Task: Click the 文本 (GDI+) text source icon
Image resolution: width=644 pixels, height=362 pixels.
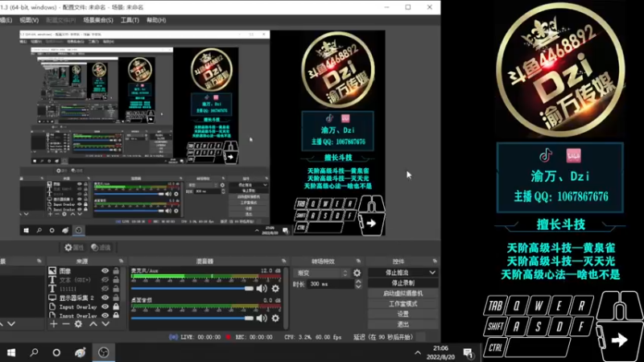Action: pyautogui.click(x=52, y=279)
